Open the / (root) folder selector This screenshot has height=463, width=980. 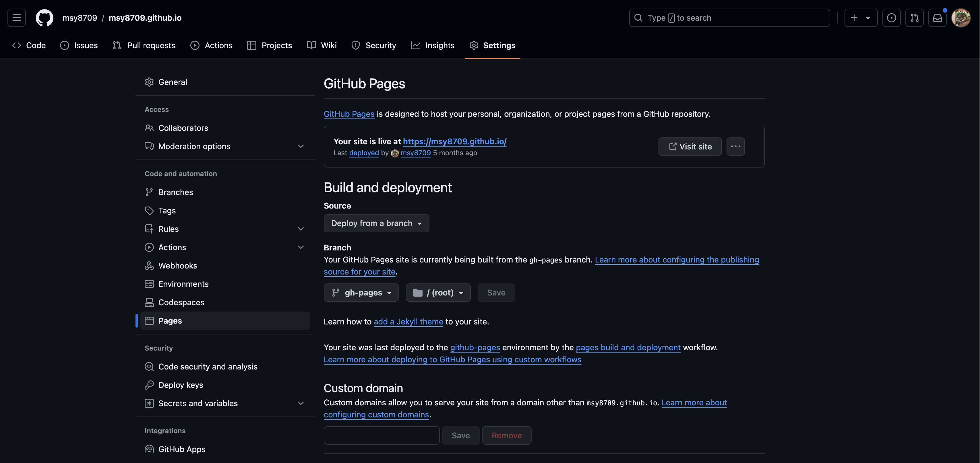click(438, 292)
